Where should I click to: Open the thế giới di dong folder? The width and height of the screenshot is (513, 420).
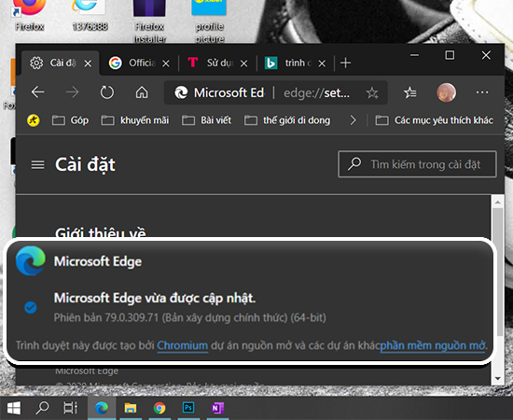click(x=287, y=120)
